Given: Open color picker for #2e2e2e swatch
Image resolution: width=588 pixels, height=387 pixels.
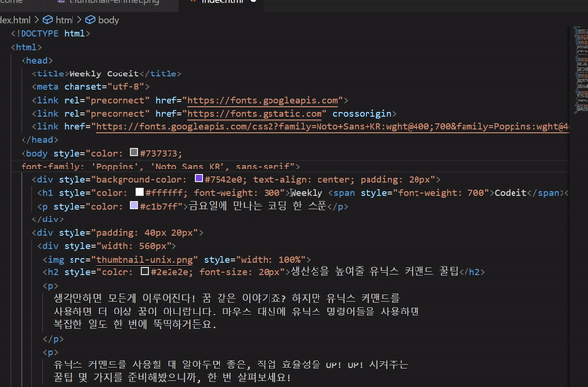Looking at the screenshot, I should (145, 271).
